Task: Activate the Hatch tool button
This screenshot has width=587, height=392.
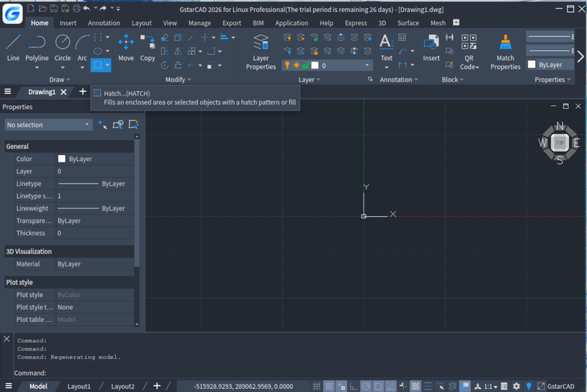Action: click(97, 65)
